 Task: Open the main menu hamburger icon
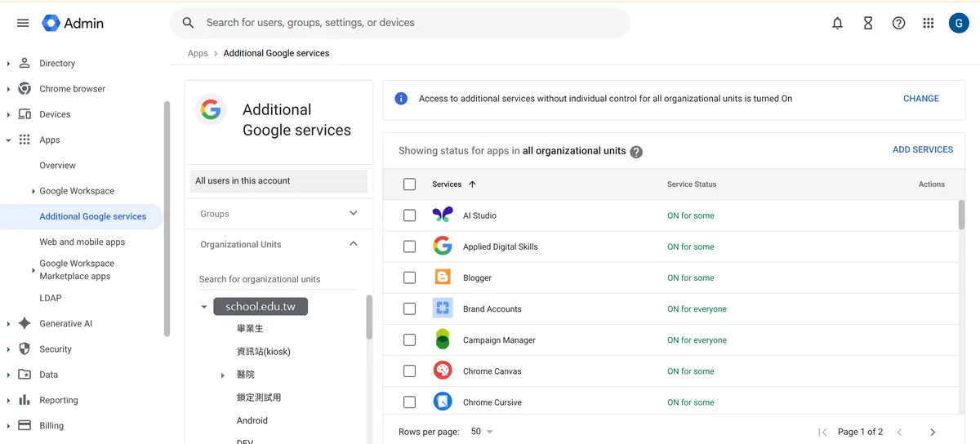tap(23, 23)
